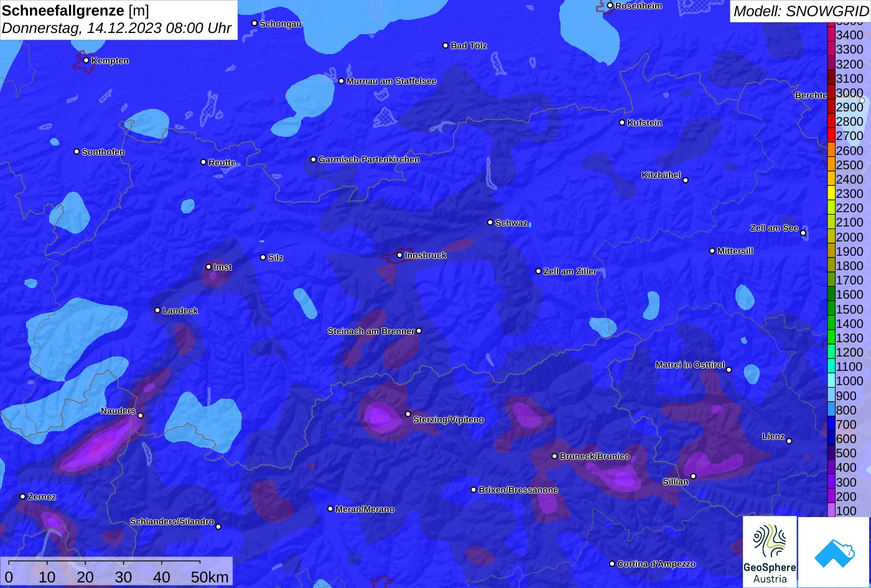Viewport: 871px width, 588px height.
Task: Click the 600 m dark blue legend swatch
Action: (x=831, y=438)
